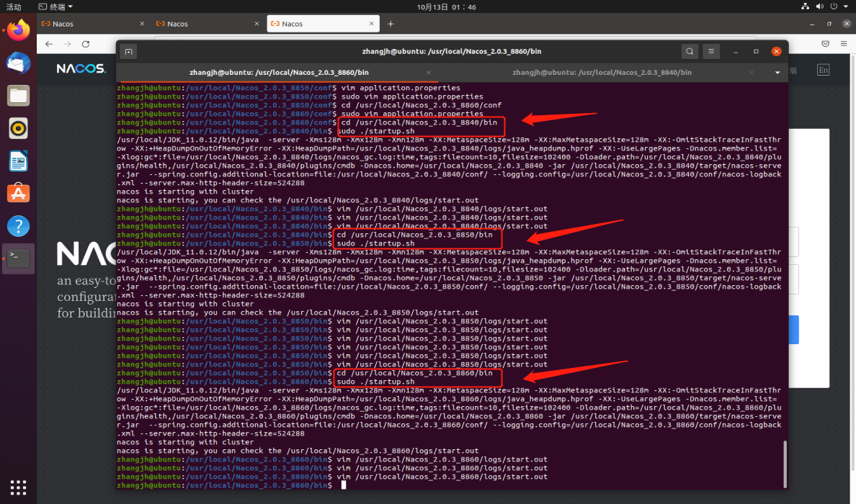The image size is (856, 504).
Task: Click the volume icon in top bar
Action: point(819,6)
